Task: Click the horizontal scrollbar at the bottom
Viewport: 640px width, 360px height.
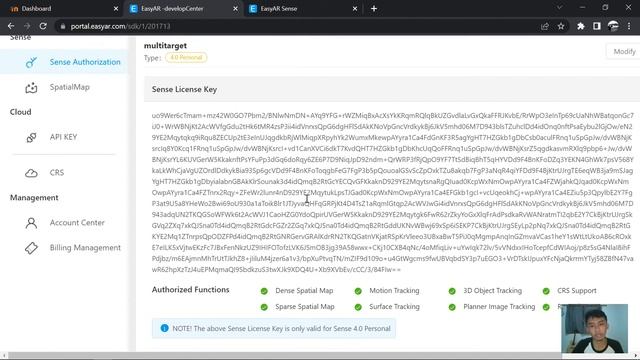Action: pos(285,356)
